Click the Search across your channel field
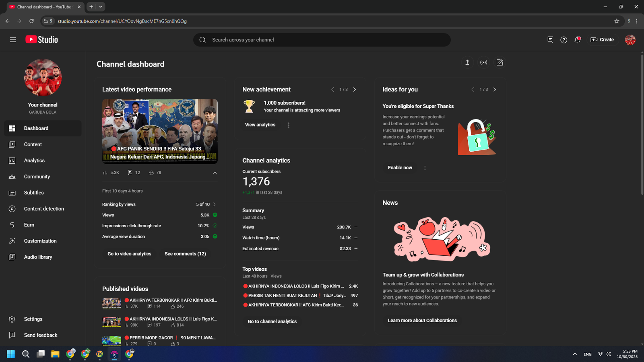The height and width of the screenshot is (362, 644). (322, 40)
